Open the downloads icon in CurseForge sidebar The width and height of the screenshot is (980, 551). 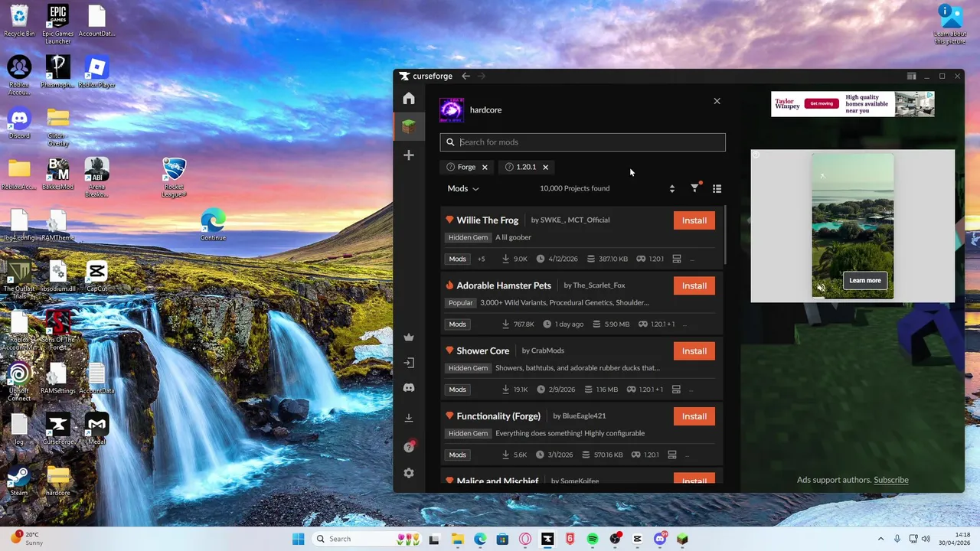(409, 418)
